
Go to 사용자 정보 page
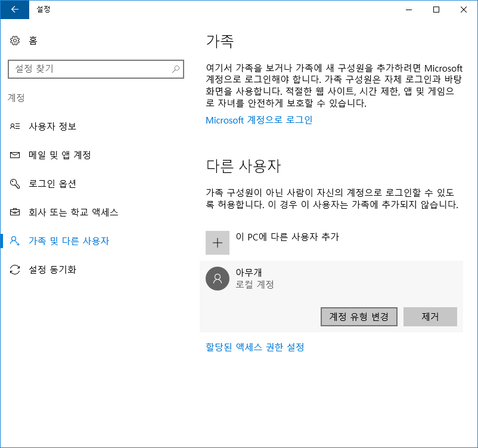pyautogui.click(x=52, y=126)
